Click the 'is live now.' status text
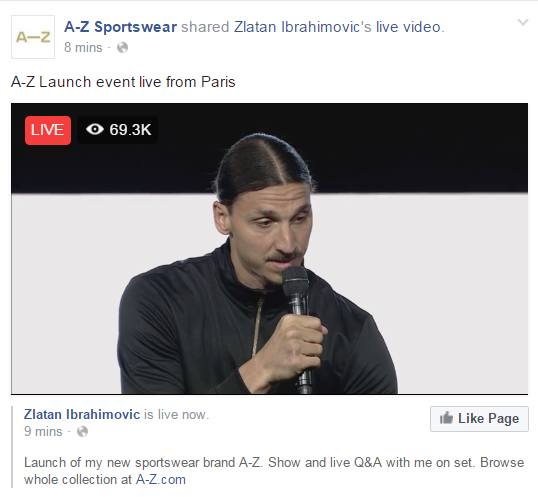 coord(176,415)
